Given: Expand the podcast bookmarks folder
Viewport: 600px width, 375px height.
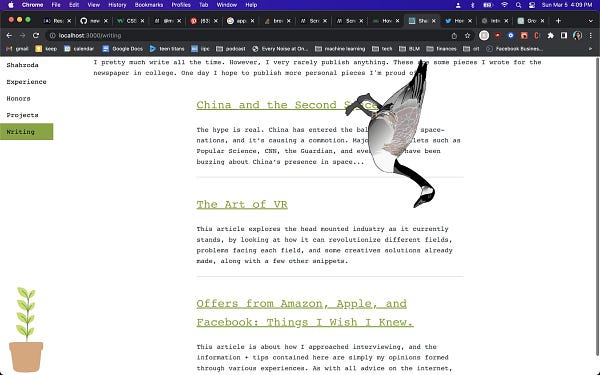Looking at the screenshot, I should click(x=231, y=49).
